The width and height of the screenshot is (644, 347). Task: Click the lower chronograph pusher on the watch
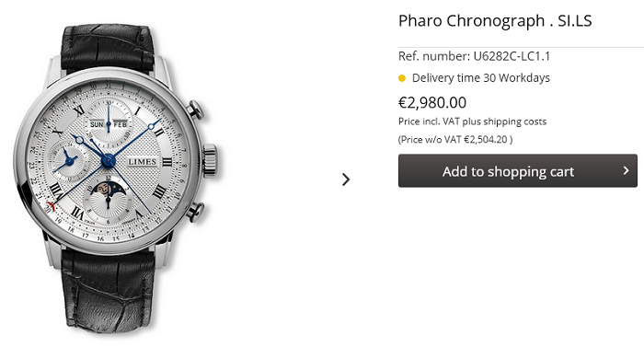click(x=195, y=212)
